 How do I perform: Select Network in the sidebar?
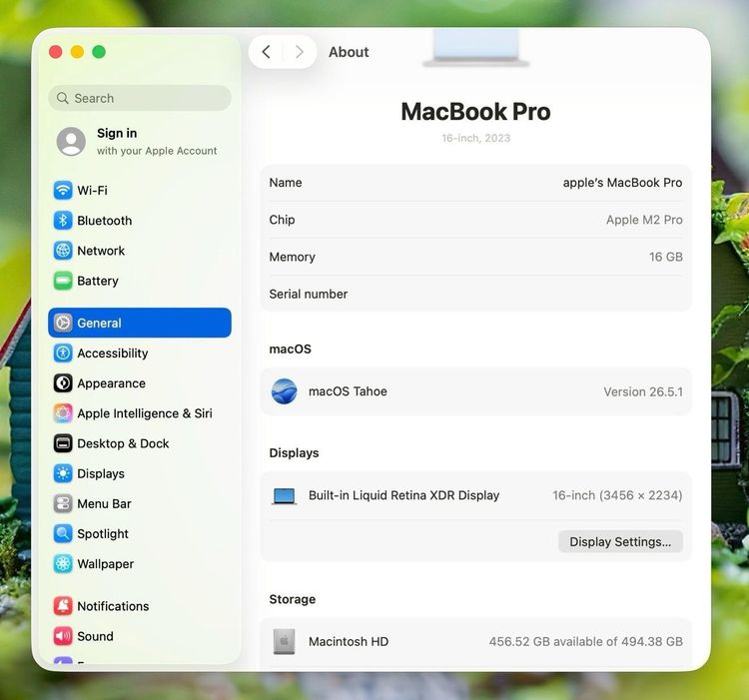tap(140, 251)
